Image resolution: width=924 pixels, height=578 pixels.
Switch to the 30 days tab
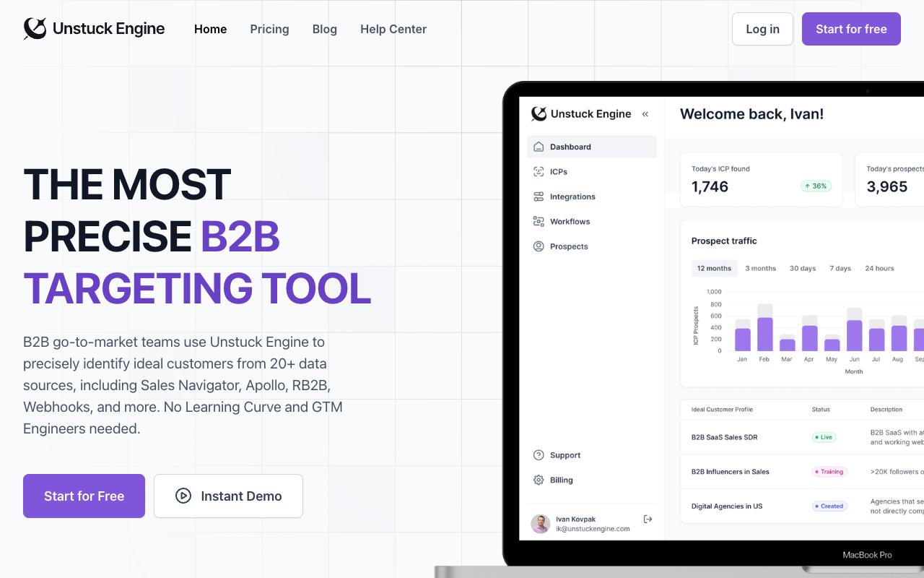803,268
